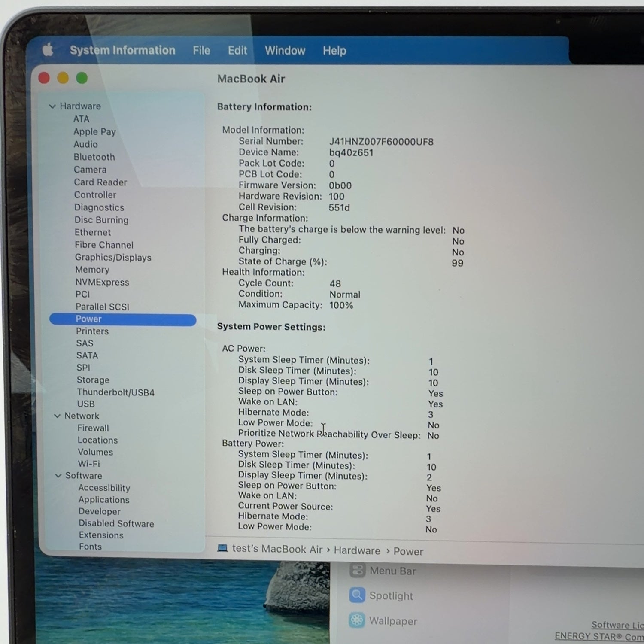Click the laptop icon in path bar
This screenshot has height=644, width=644.
(x=222, y=548)
